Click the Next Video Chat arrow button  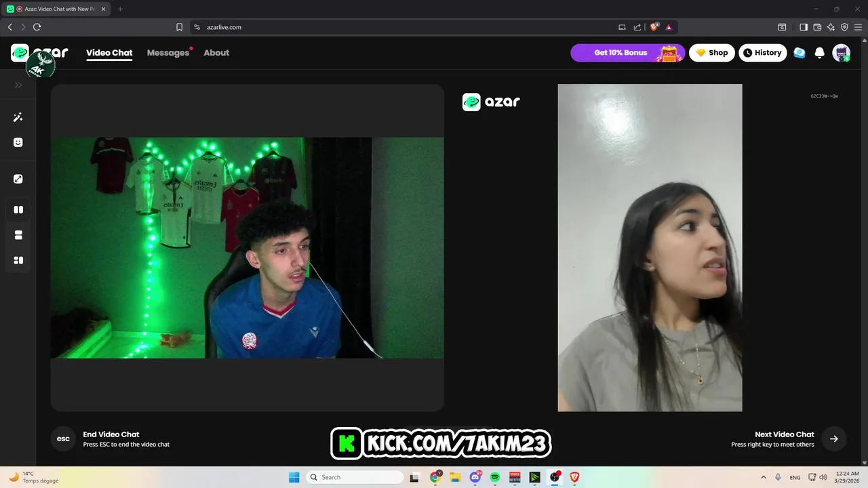tap(833, 439)
